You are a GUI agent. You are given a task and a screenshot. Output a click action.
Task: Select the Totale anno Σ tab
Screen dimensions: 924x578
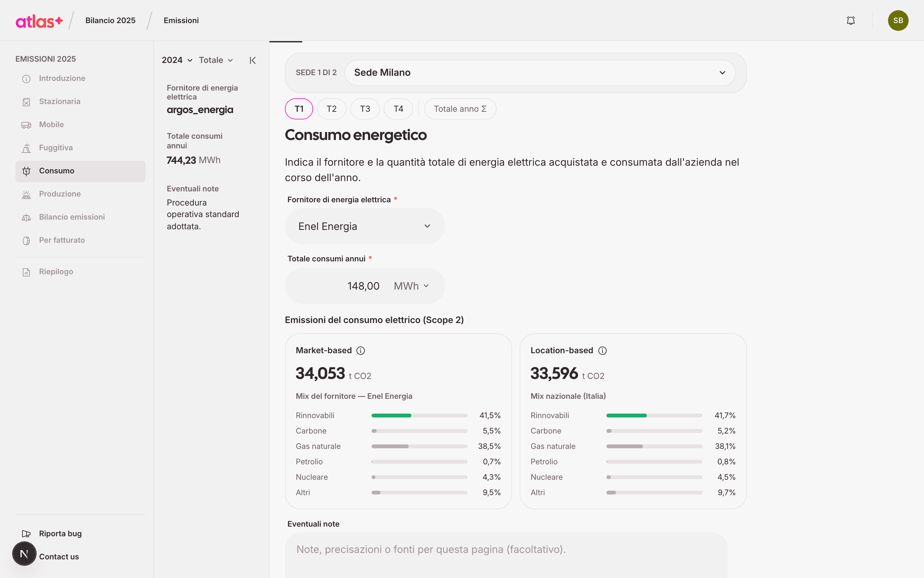click(460, 109)
